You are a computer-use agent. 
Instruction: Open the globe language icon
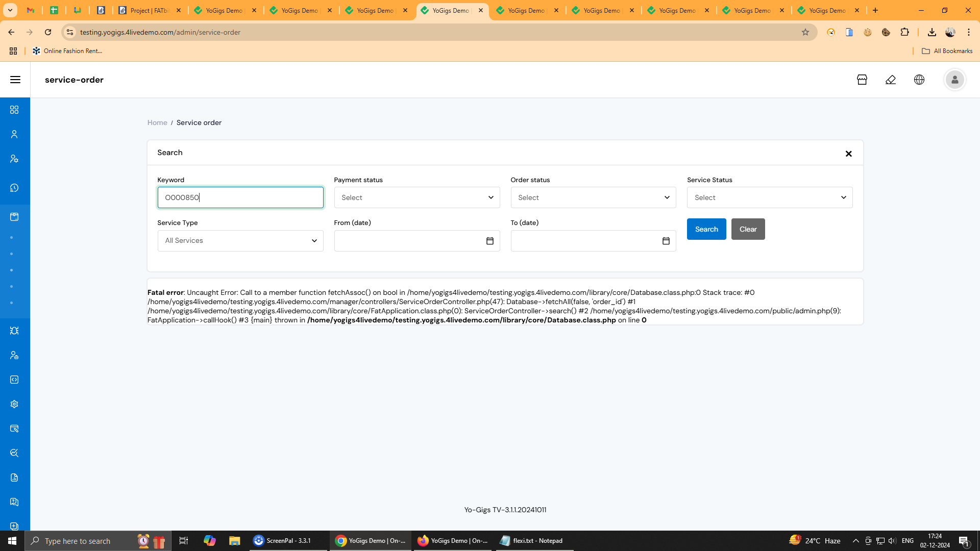pos(919,80)
